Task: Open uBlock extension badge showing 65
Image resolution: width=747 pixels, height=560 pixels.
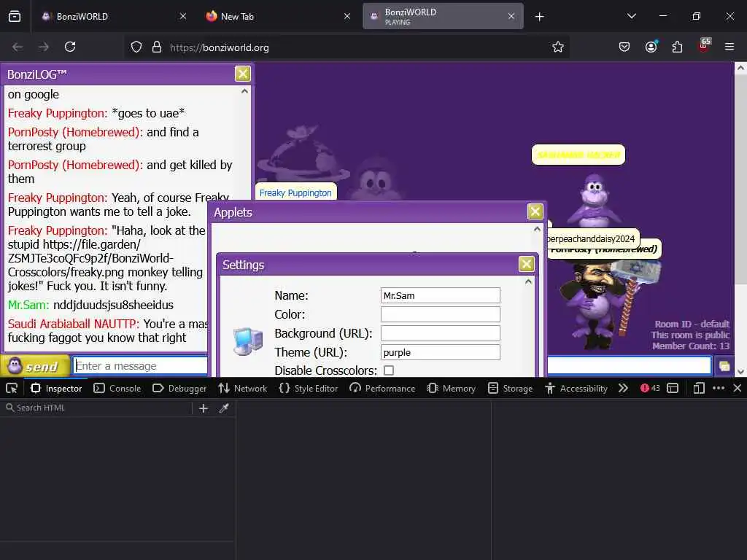Action: pyautogui.click(x=704, y=46)
